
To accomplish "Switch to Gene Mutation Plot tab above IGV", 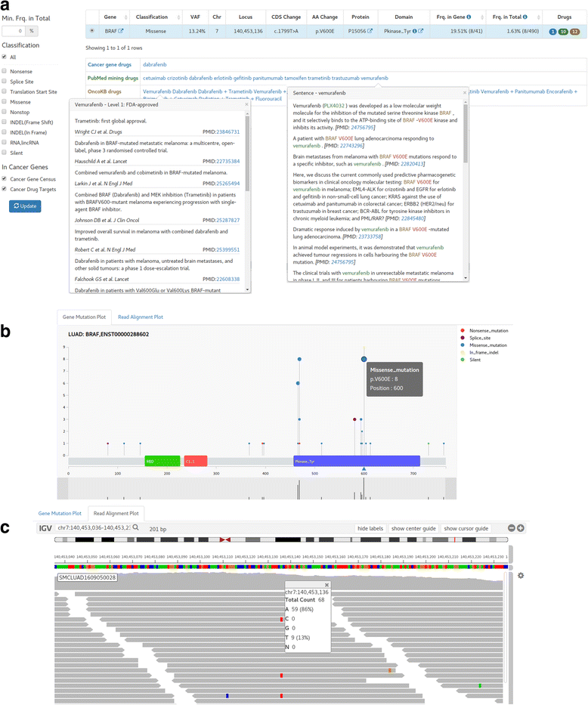I will pos(60,513).
